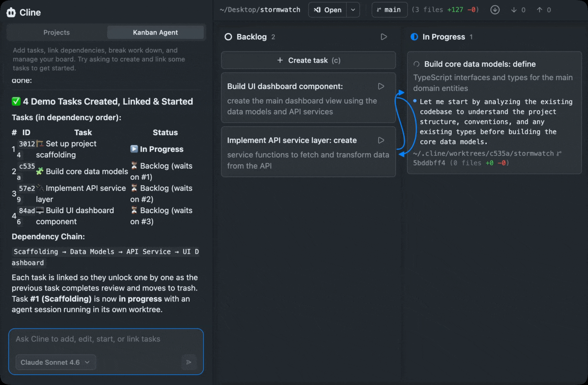Click the Cline robot logo icon

11,12
